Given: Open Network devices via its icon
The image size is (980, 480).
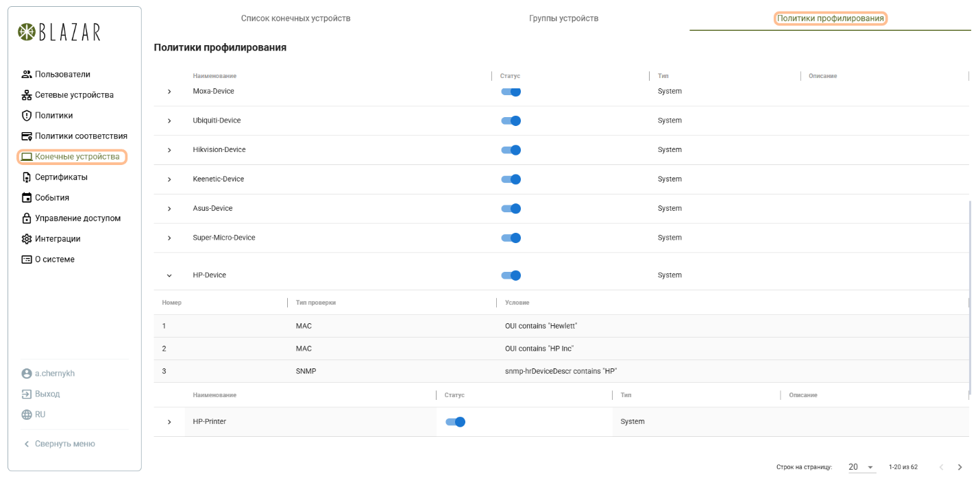Looking at the screenshot, I should [27, 95].
